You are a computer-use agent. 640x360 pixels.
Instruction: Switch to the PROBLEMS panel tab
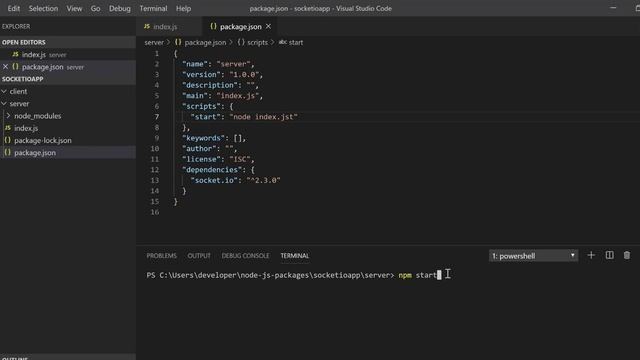tap(162, 256)
